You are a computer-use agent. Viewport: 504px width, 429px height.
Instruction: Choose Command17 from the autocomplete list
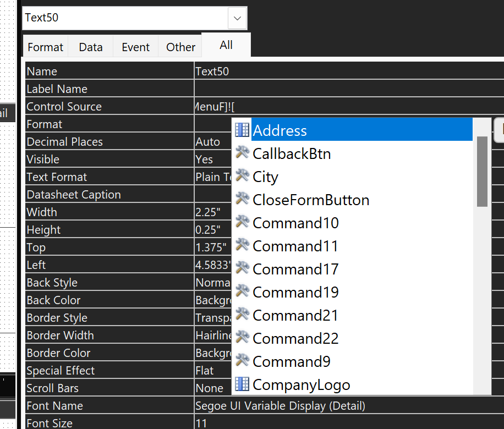295,269
